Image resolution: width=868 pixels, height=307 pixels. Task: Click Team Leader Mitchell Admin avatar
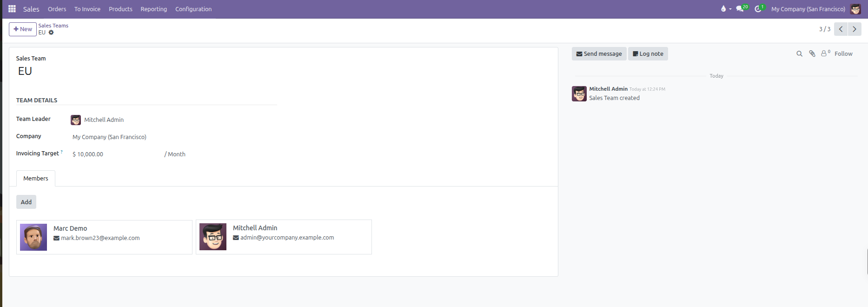click(x=76, y=120)
